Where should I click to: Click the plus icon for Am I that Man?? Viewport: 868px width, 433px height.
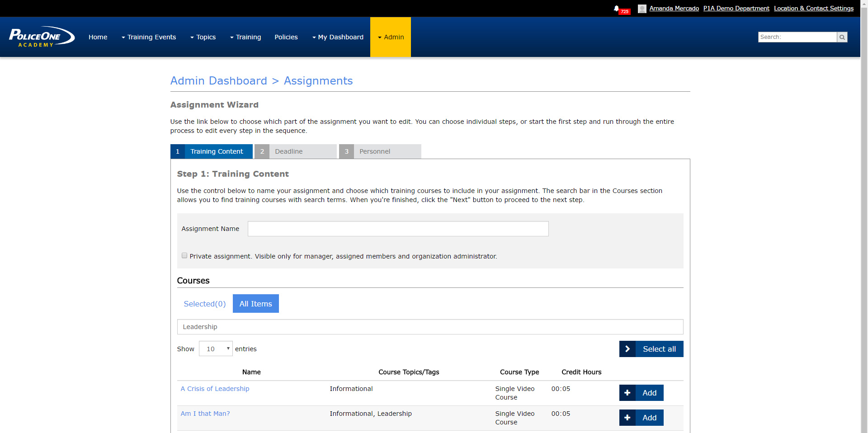627,418
